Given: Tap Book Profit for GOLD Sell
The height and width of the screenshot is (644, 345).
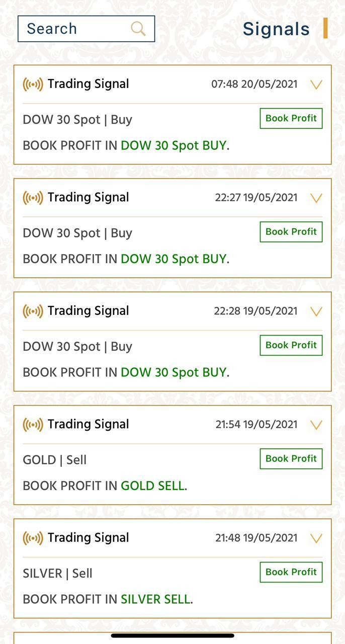Looking at the screenshot, I should [291, 459].
